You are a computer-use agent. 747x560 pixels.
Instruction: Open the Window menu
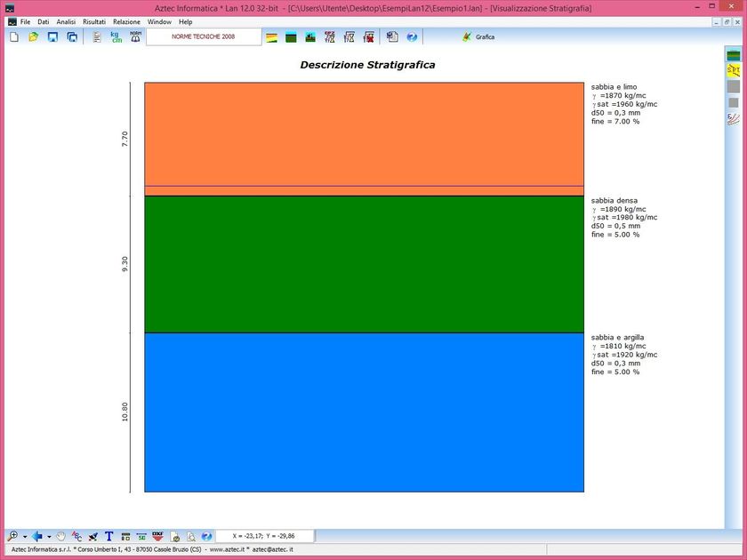point(159,22)
